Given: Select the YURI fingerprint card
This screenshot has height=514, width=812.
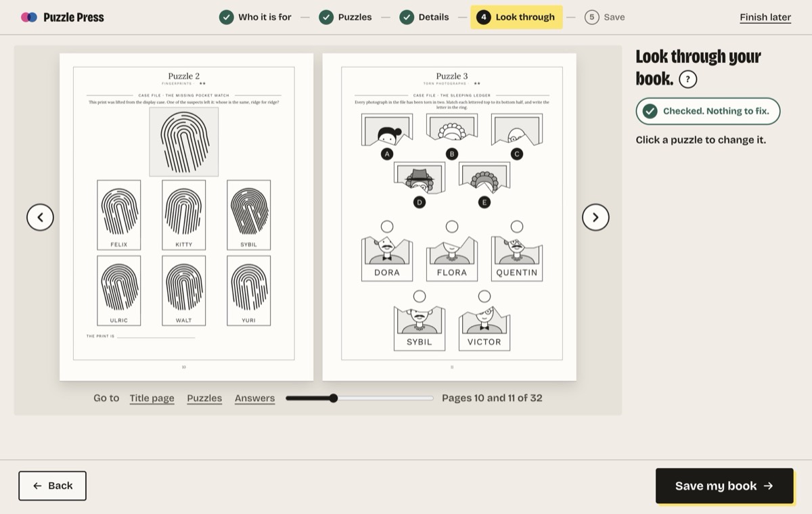Looking at the screenshot, I should click(x=248, y=291).
